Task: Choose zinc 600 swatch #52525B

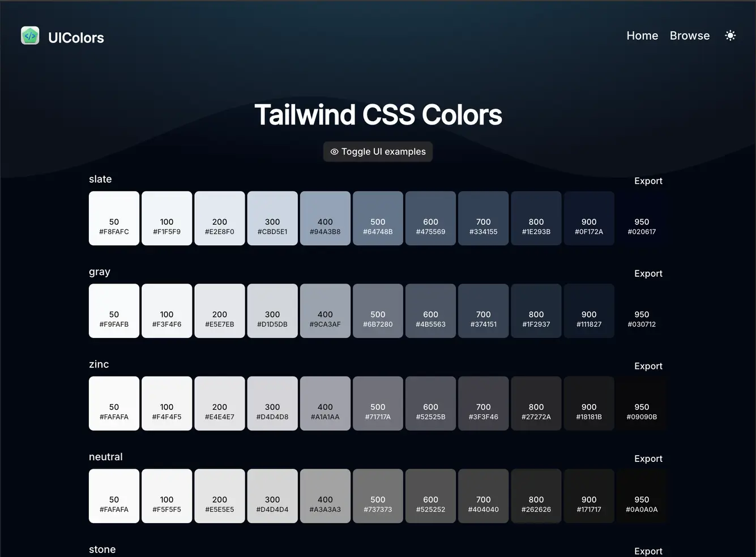Action: [x=430, y=404]
